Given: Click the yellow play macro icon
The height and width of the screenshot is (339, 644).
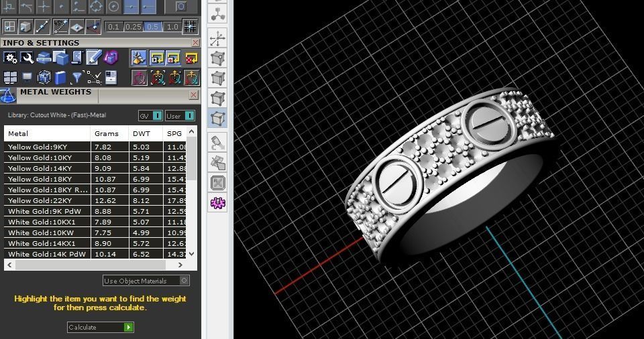Looking at the screenshot, I should point(156,58).
